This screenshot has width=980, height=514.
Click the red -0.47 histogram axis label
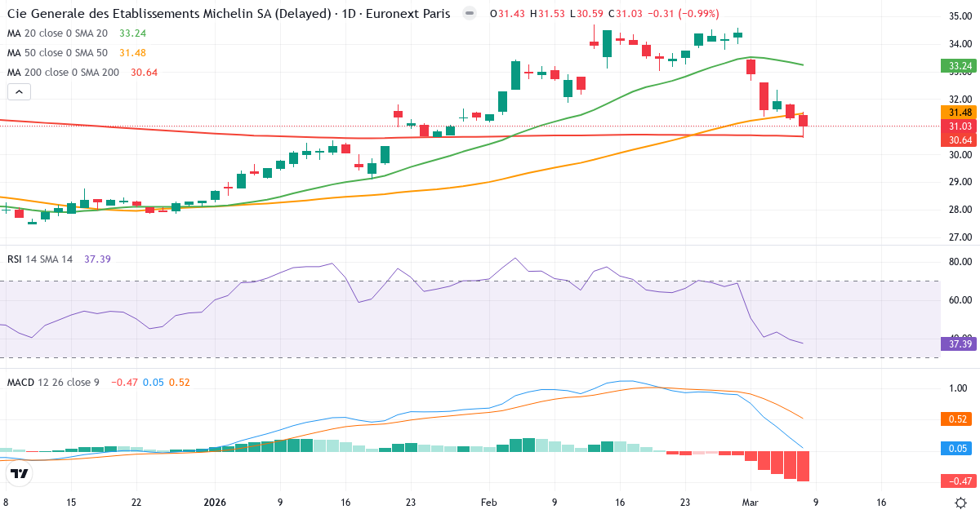960,481
